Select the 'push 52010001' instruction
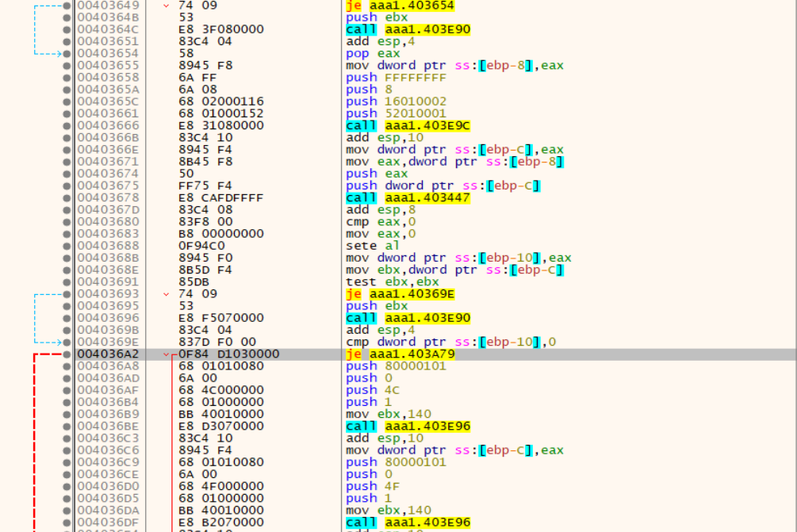 click(x=396, y=113)
